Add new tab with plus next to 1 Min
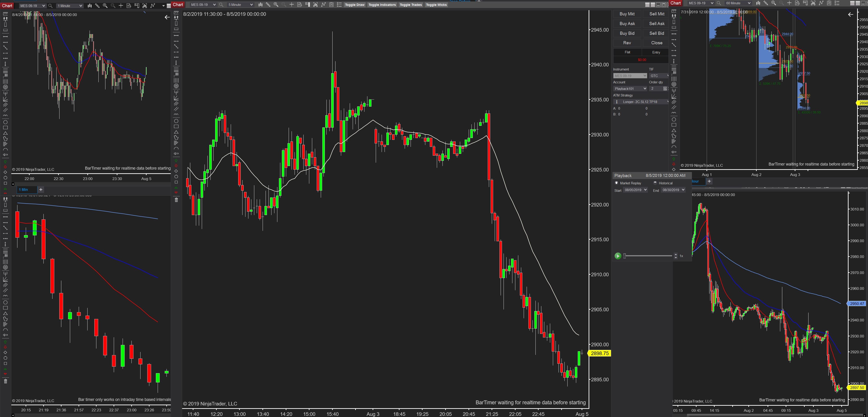The image size is (868, 417). pos(41,190)
